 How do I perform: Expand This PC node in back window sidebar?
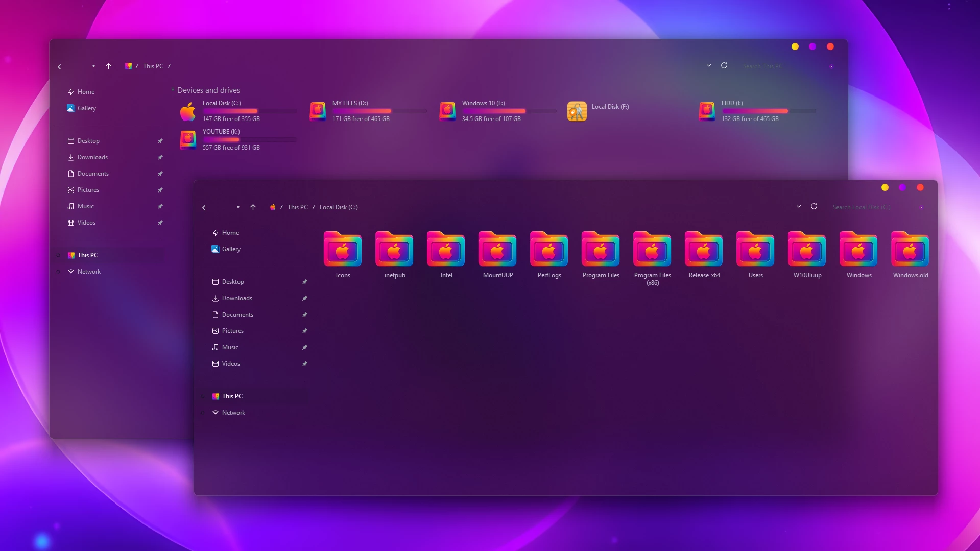(x=59, y=255)
